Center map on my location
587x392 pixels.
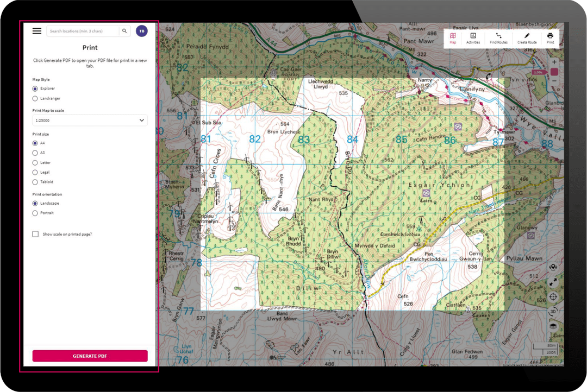pyautogui.click(x=553, y=297)
